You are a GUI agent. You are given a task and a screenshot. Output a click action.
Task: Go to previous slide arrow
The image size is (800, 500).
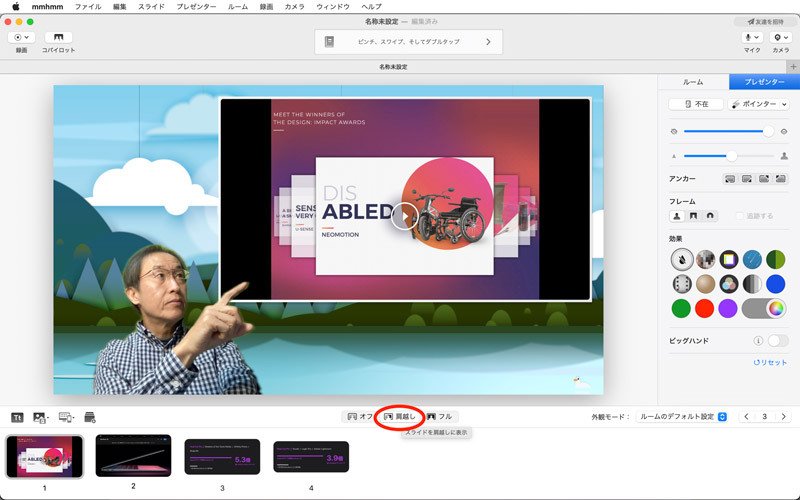[x=746, y=417]
